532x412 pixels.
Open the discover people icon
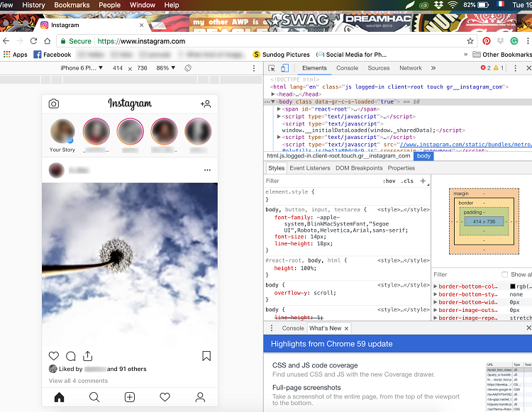pos(206,104)
